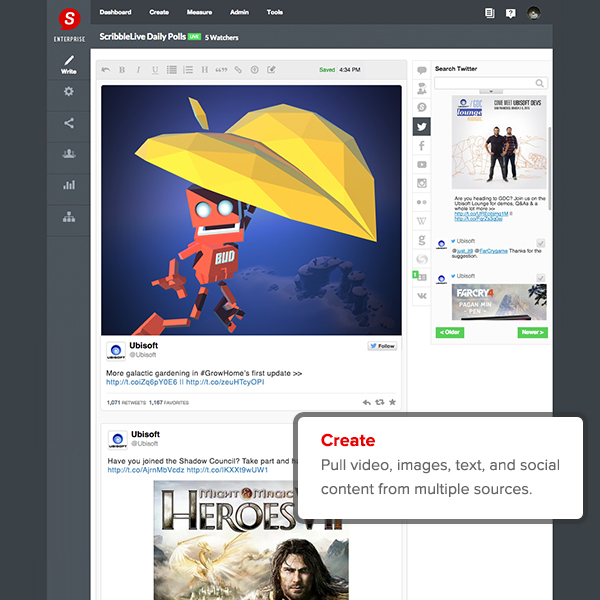
Task: Click the GDC Ubisoft Lounge tweet image
Action: [499, 142]
